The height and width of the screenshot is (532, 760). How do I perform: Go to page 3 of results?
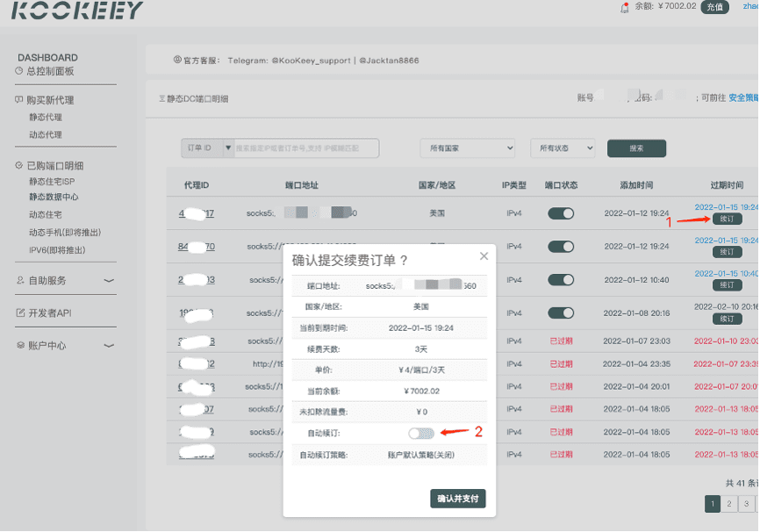746,503
